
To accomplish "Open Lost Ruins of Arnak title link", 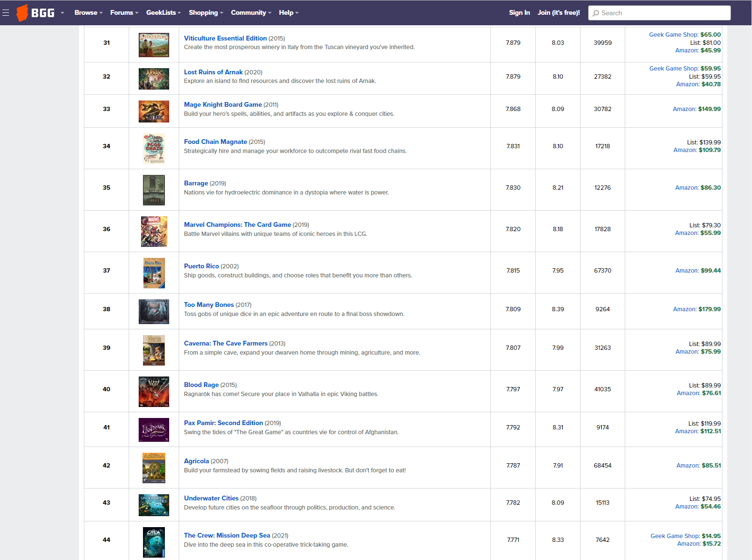I will tap(213, 72).
